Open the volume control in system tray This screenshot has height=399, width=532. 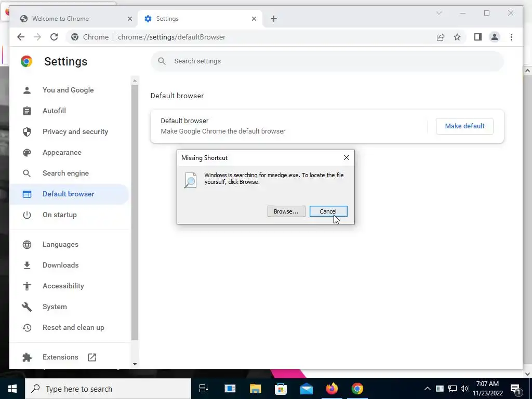point(464,389)
